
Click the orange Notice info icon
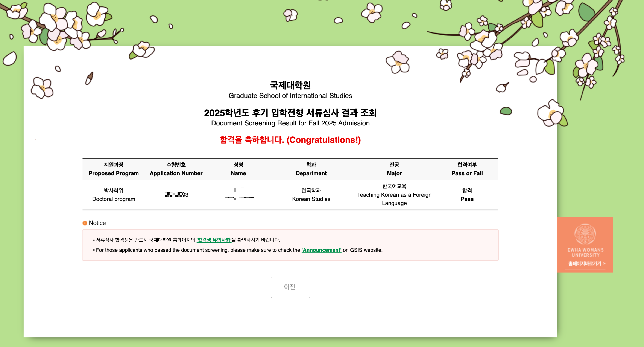coord(85,223)
